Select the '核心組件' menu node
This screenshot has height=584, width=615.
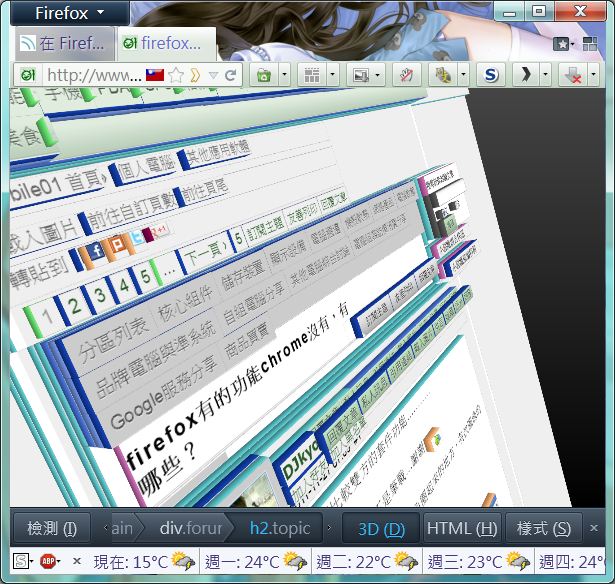pyautogui.click(x=185, y=304)
